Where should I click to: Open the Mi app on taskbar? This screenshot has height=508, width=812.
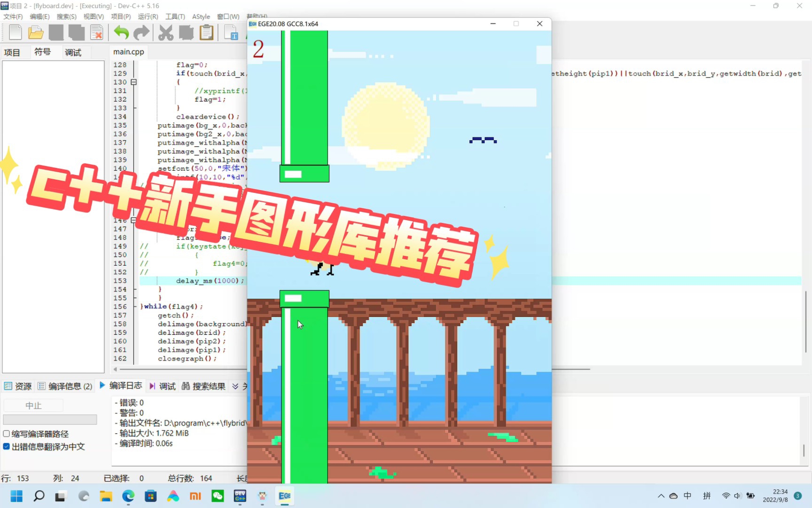195,496
